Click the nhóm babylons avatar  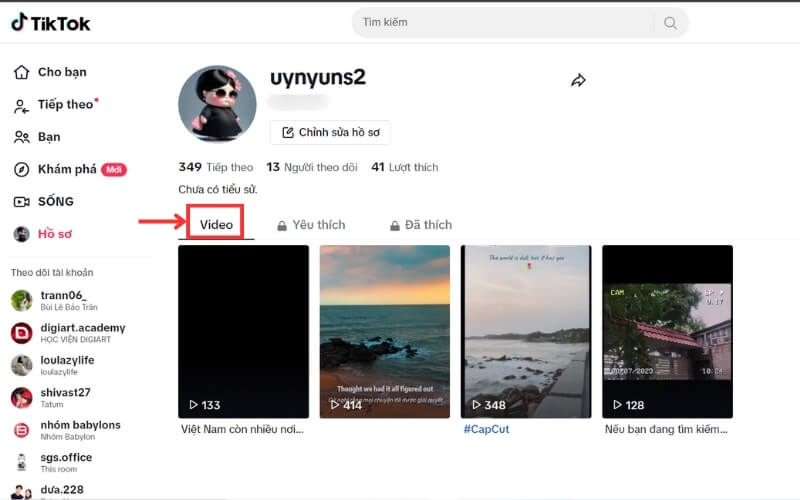[21, 430]
